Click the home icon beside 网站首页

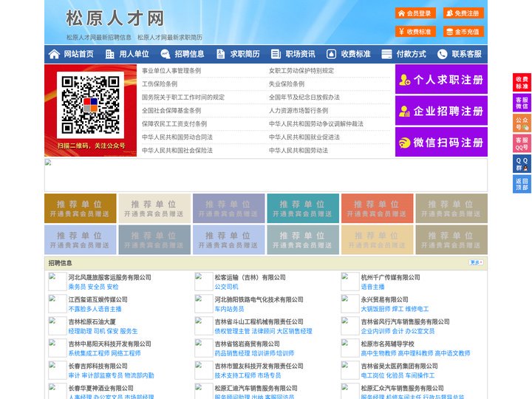click(x=54, y=54)
